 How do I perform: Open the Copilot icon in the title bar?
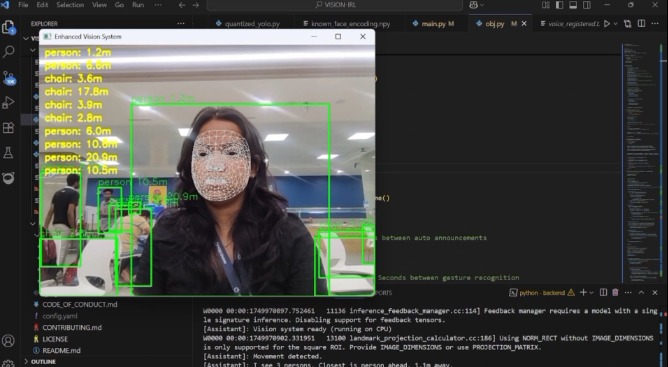coord(473,5)
